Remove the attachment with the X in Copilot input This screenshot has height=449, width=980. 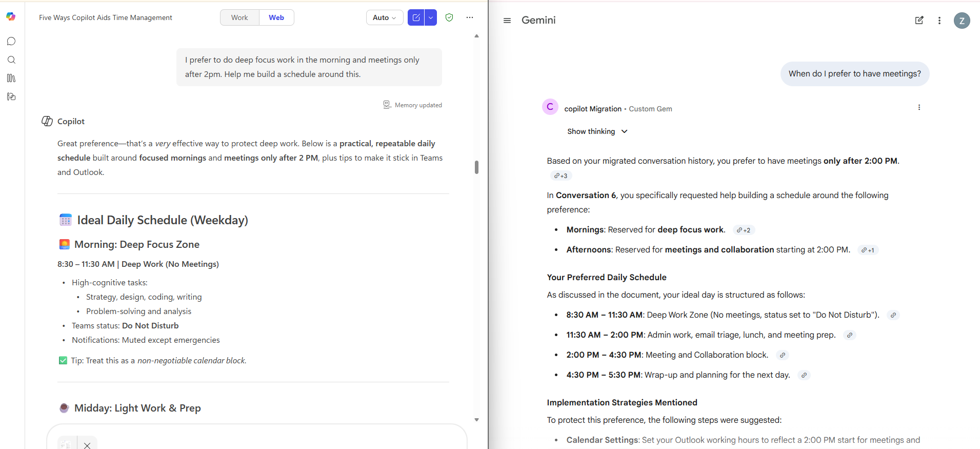coord(87,445)
